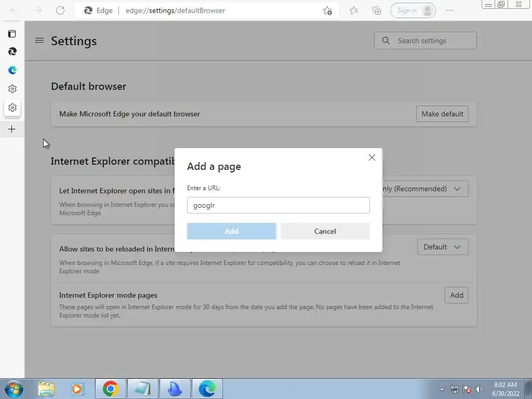This screenshot has width=532, height=399.
Task: Reload the page with refresh icon
Action: [x=60, y=10]
